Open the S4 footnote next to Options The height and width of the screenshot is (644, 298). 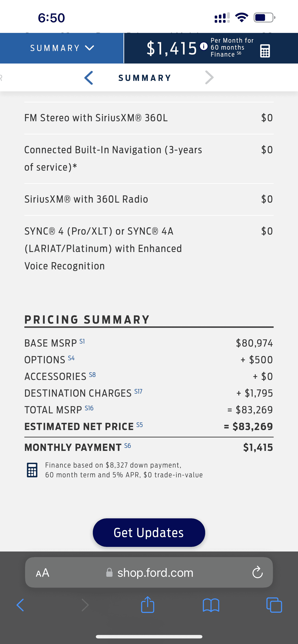point(71,358)
